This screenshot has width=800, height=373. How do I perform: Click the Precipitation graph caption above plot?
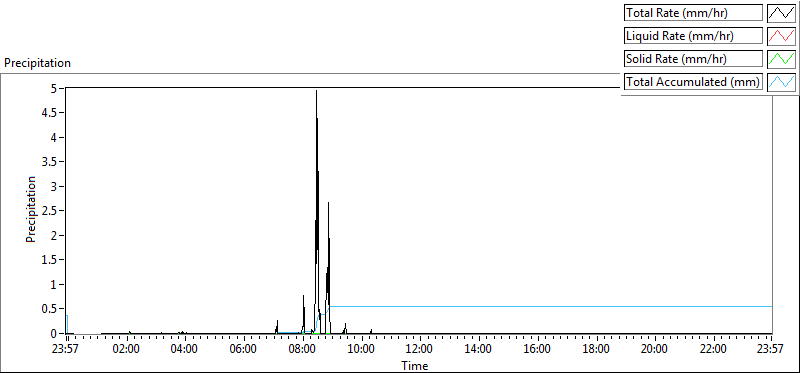click(x=37, y=63)
